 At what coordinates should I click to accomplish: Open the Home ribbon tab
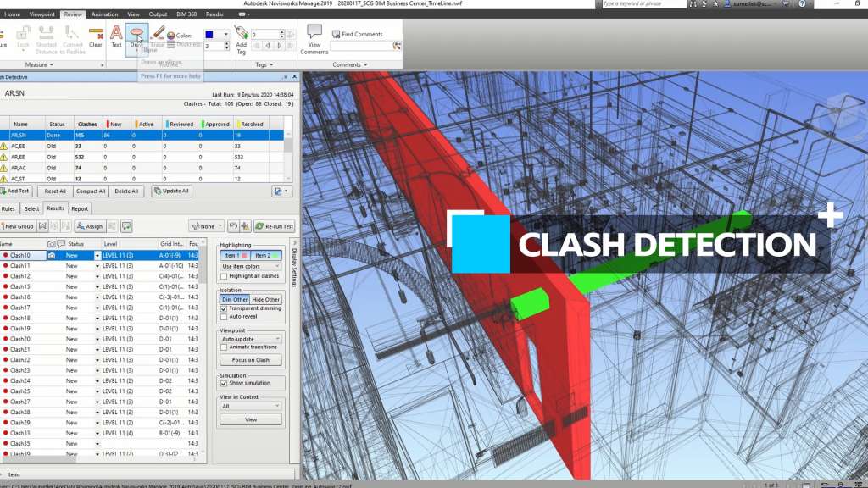point(12,14)
